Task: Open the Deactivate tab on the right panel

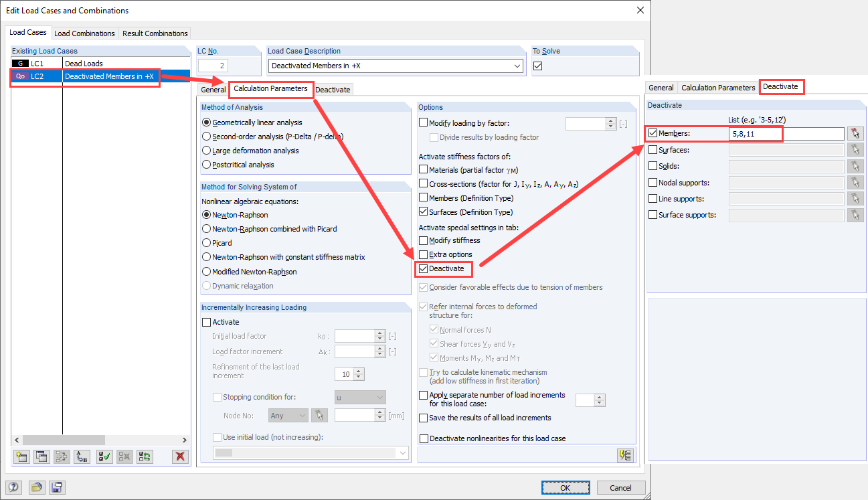Action: coord(781,87)
